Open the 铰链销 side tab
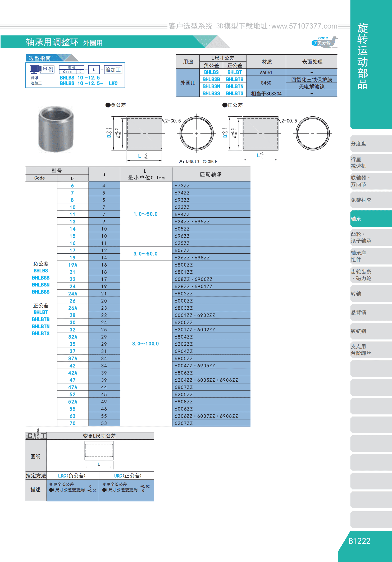 tap(371, 331)
